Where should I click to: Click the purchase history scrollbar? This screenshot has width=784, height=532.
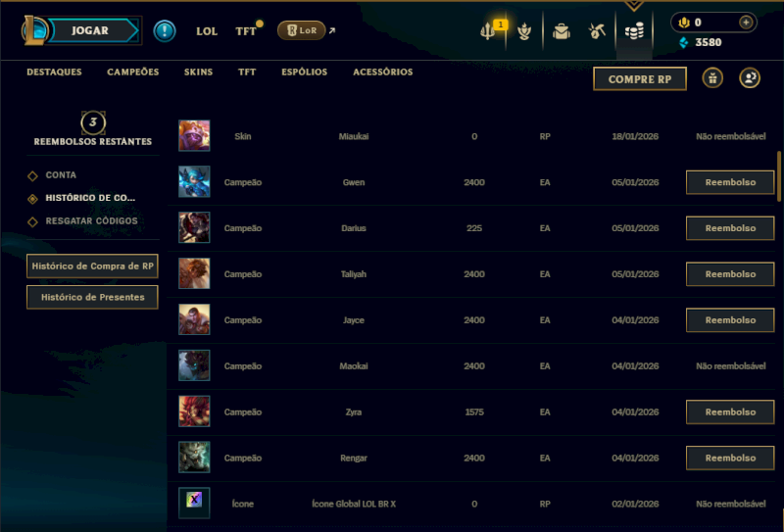click(779, 176)
